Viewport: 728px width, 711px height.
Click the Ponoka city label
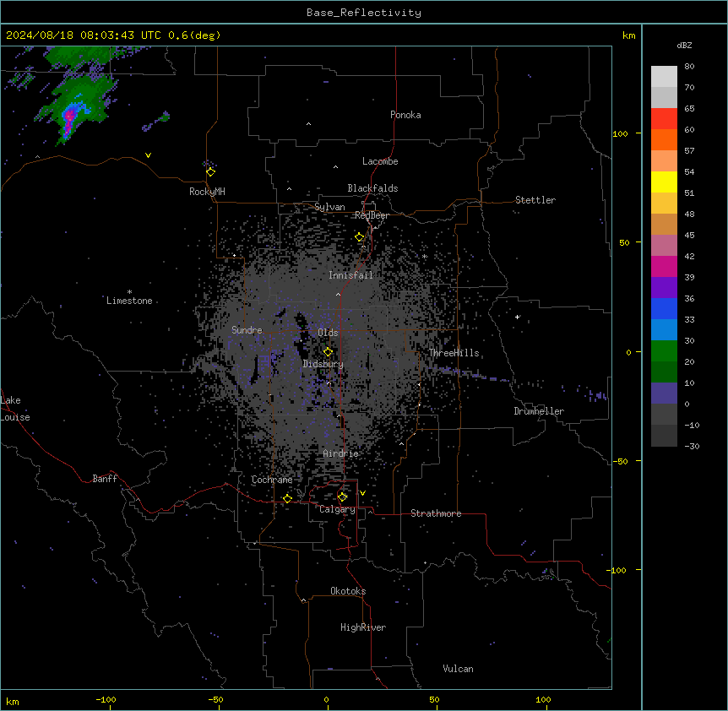pos(405,115)
